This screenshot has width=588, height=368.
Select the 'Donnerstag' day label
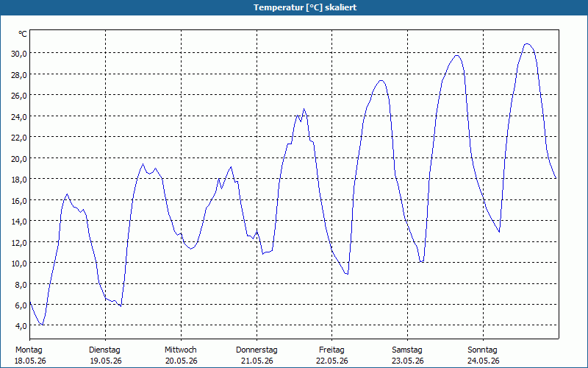[x=257, y=350]
